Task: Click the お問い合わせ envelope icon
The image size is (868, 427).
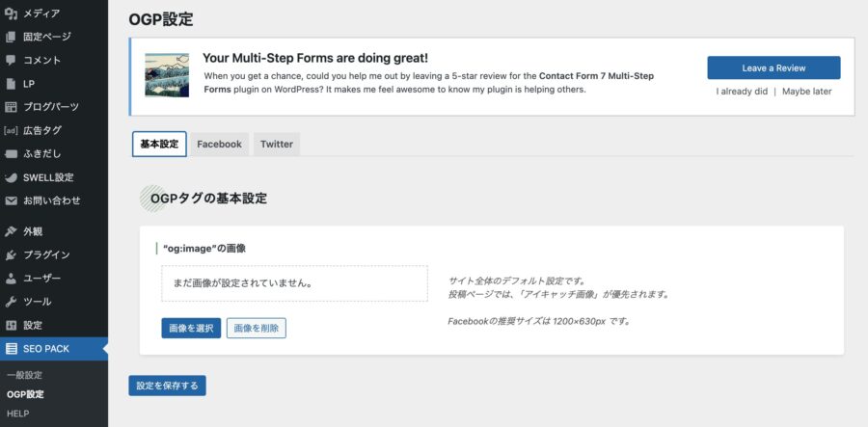Action: [11, 200]
